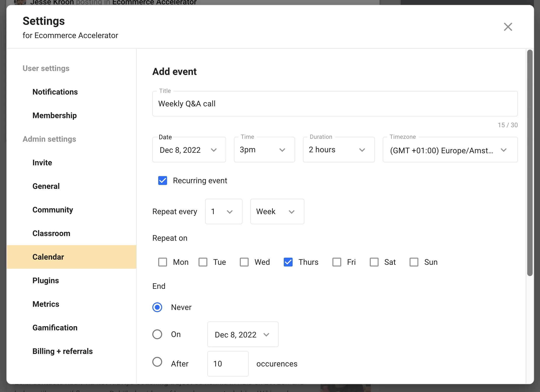Switch to Classroom settings
Screen dimensions: 540x392
coord(51,233)
